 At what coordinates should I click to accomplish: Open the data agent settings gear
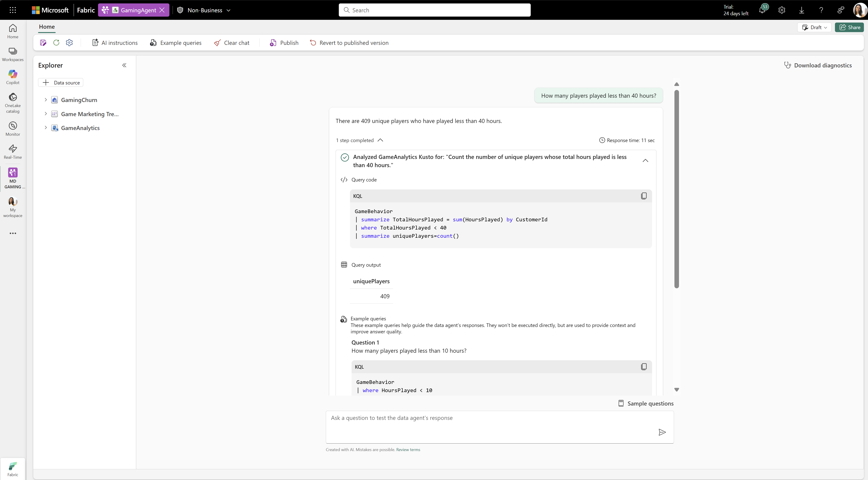coord(69,42)
